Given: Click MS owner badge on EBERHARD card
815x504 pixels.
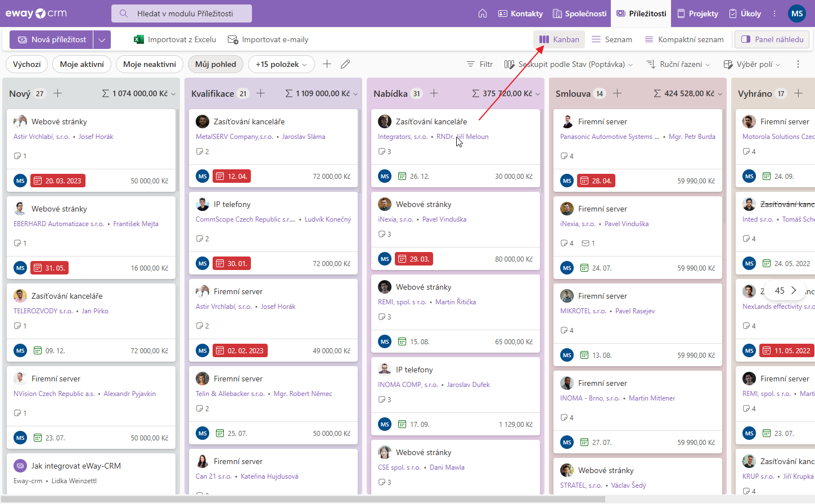Looking at the screenshot, I should [x=20, y=268].
